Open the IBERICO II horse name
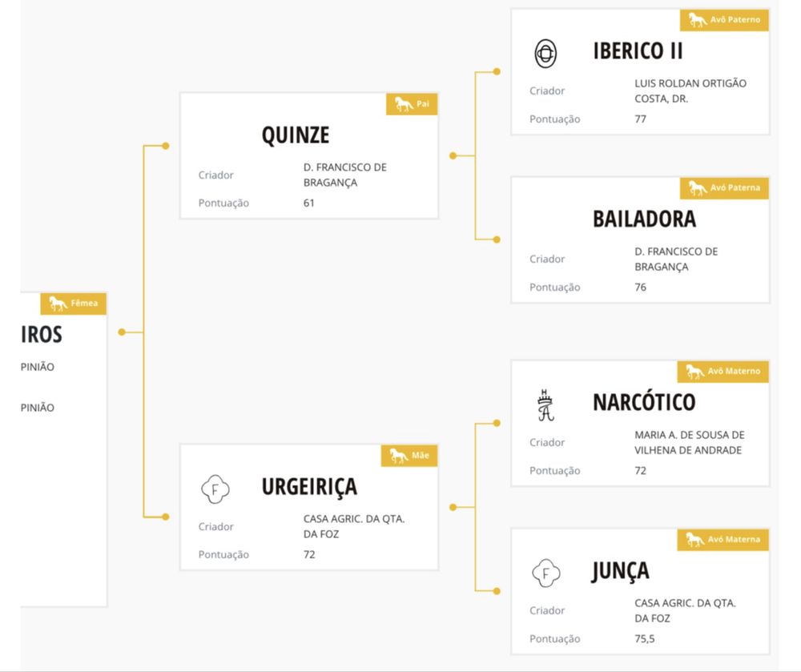This screenshot has height=672, width=801. pos(638,51)
